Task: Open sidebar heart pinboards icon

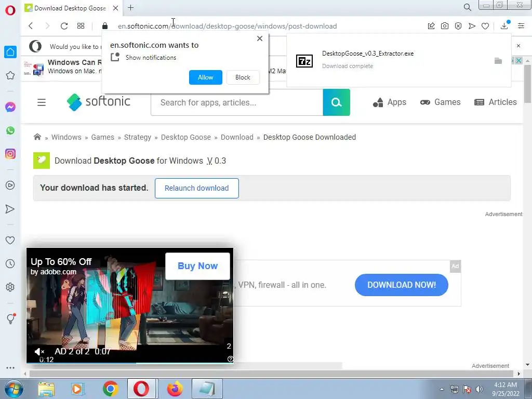Action: coord(10,240)
